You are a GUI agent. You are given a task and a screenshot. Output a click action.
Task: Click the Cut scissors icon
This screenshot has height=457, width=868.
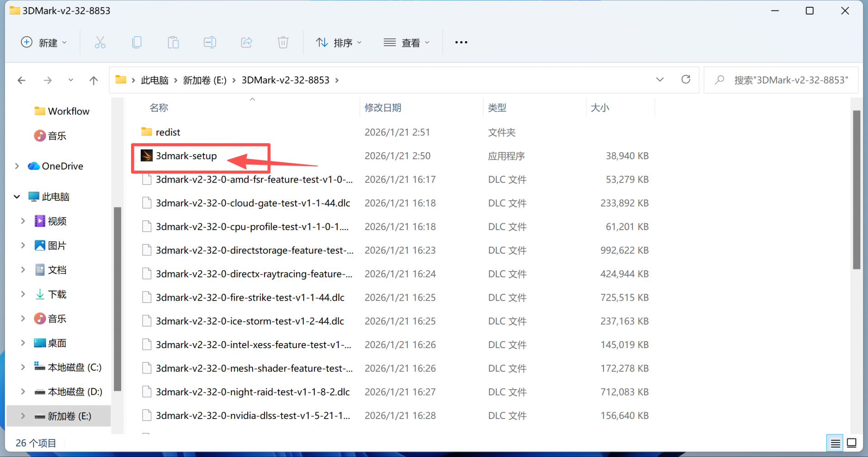pyautogui.click(x=100, y=42)
